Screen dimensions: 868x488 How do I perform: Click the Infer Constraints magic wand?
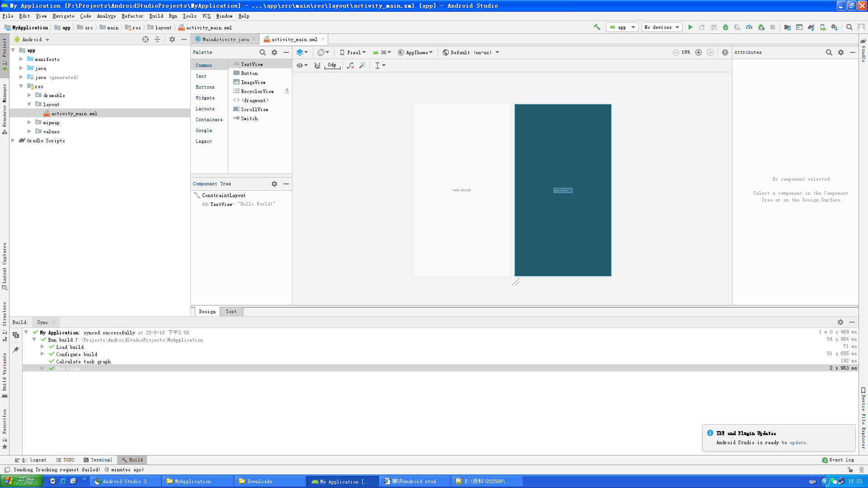coord(362,66)
